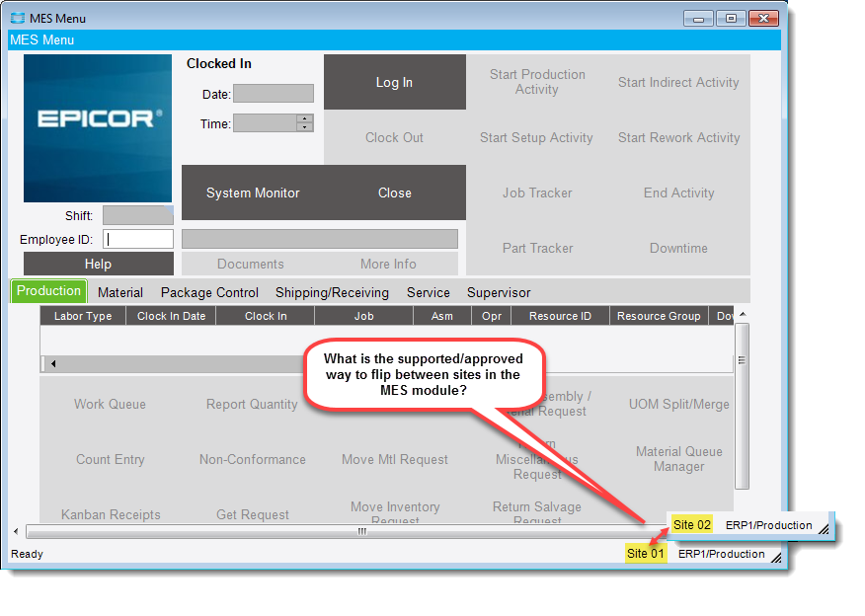Click Start Production Activity
The width and height of the screenshot is (865, 616).
(x=537, y=82)
